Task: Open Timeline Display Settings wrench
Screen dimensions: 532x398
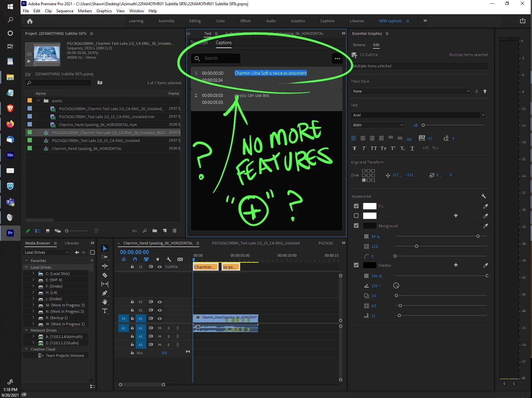Action: 169,259
